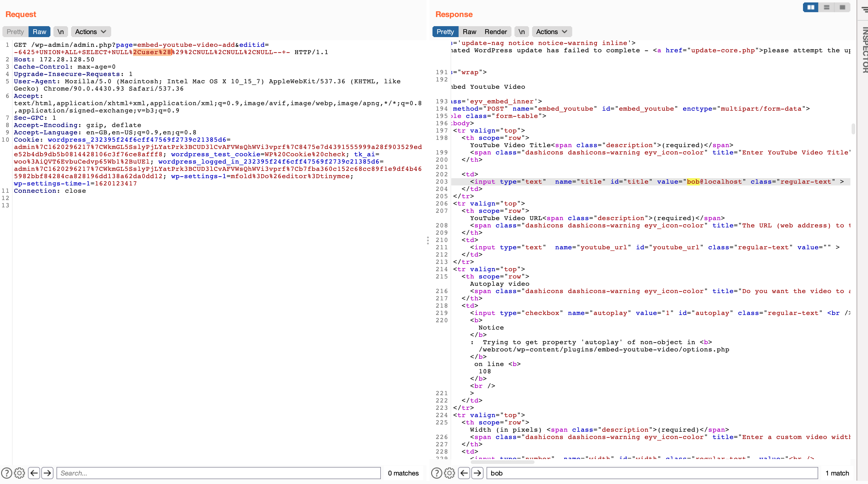Viewport: 868px width, 484px height.
Task: Go to next match in Response search
Action: [477, 473]
